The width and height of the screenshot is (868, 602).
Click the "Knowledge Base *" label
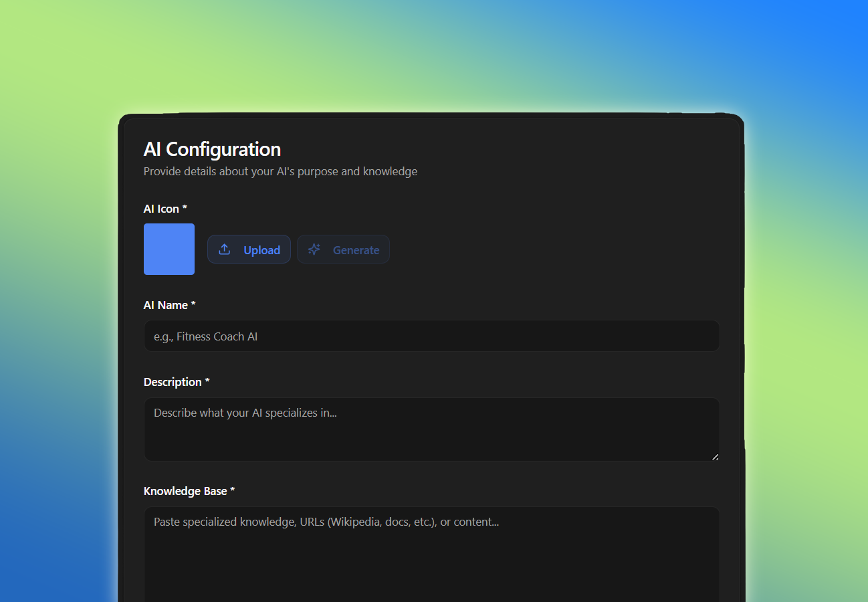[189, 491]
